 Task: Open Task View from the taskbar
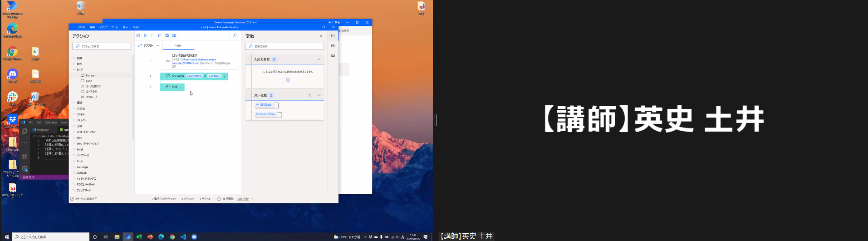coord(106,237)
